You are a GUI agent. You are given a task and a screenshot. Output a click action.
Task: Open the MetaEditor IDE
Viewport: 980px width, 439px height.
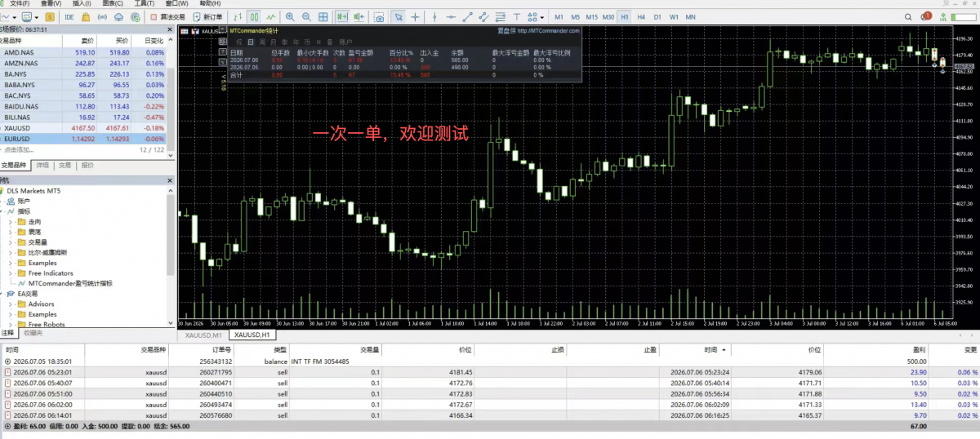click(x=69, y=16)
